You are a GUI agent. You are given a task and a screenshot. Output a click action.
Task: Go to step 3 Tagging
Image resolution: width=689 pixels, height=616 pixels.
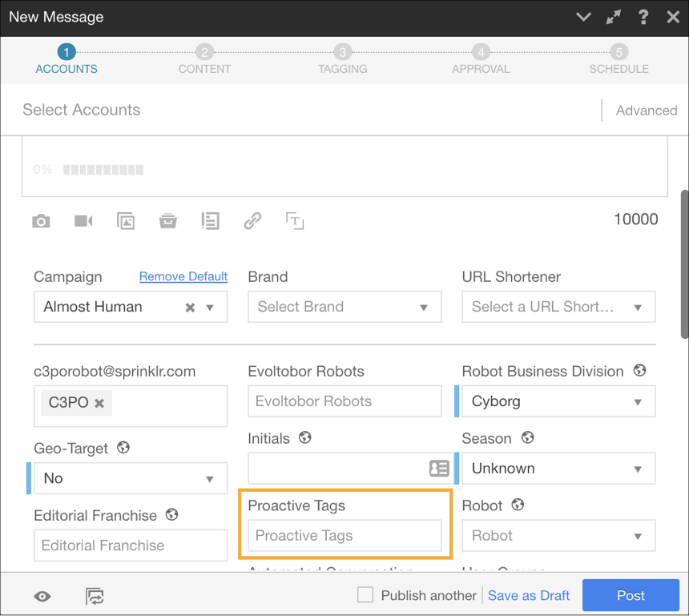point(343,59)
